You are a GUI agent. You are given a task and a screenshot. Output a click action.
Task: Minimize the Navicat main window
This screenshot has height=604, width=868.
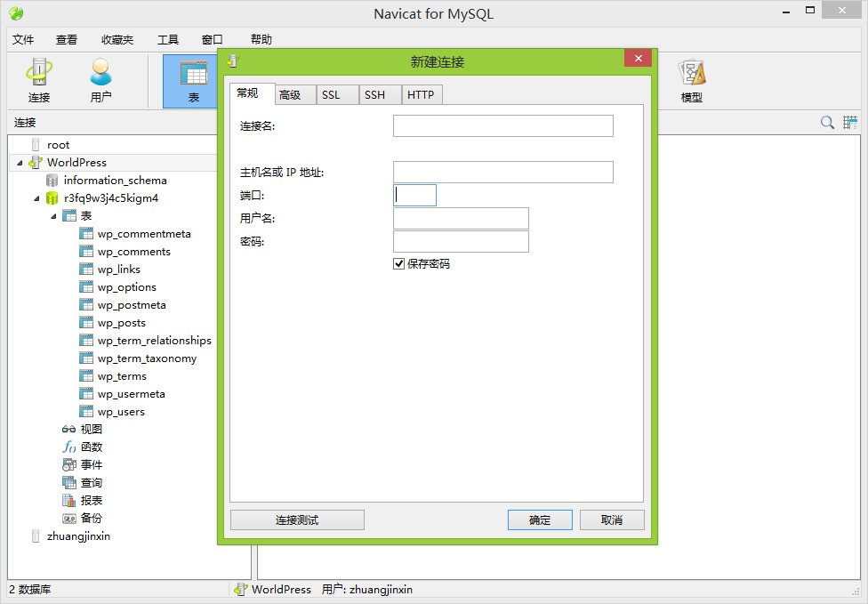[x=786, y=11]
